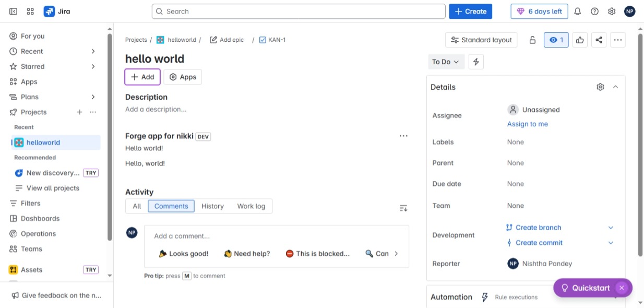The height and width of the screenshot is (308, 644).
Task: Toggle watch issue eye button
Action: point(556,40)
